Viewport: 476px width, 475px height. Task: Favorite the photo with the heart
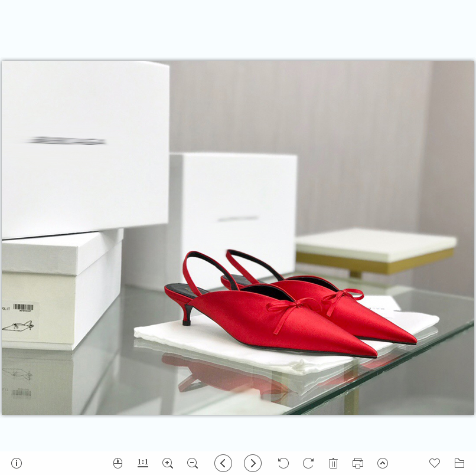click(x=434, y=463)
